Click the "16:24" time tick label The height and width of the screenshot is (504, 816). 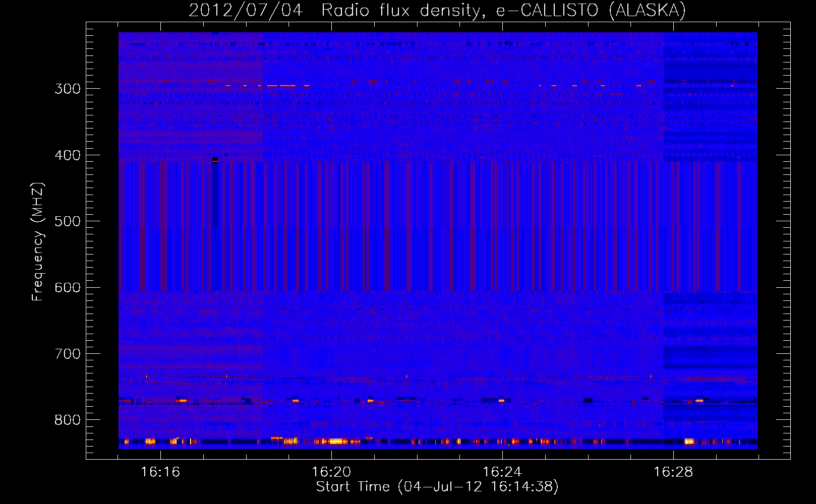click(502, 472)
